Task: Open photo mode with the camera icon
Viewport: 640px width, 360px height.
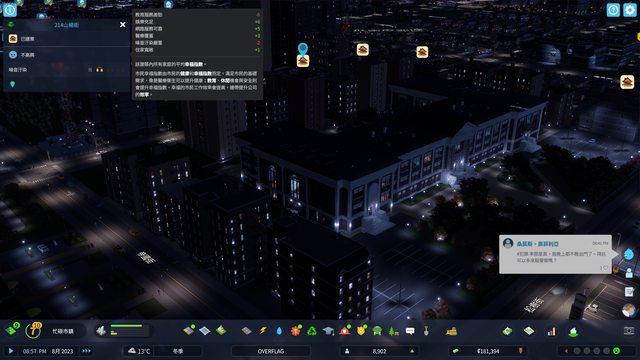Action: point(629,331)
